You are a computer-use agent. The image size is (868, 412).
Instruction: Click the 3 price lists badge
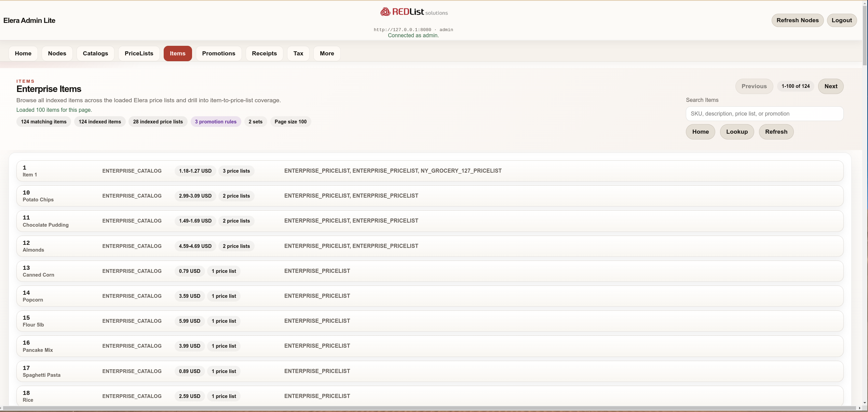coord(236,171)
